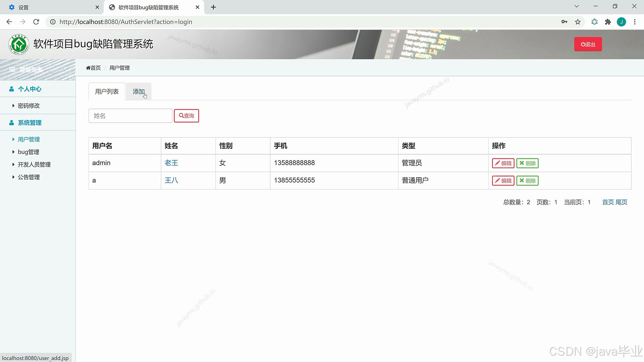Click the site info icon in address bar

[53, 22]
